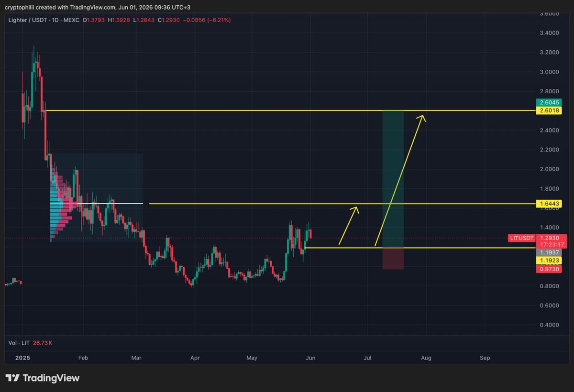574x392 pixels.
Task: Click the 1.4000 price axis label
Action: tap(549, 228)
